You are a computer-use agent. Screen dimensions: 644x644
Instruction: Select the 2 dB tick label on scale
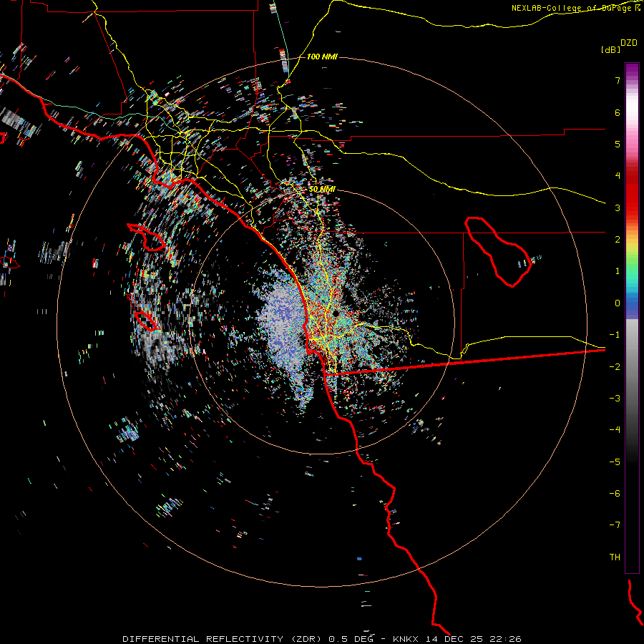618,240
